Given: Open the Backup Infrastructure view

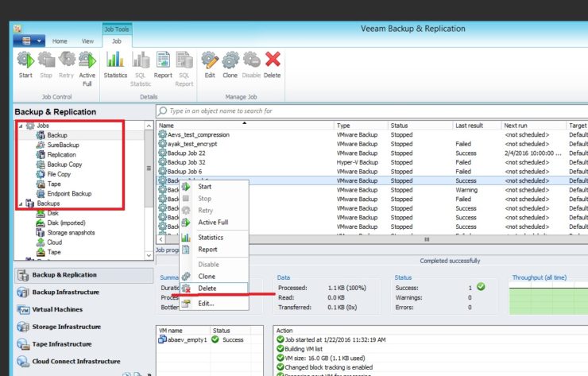Looking at the screenshot, I should coord(84,293).
